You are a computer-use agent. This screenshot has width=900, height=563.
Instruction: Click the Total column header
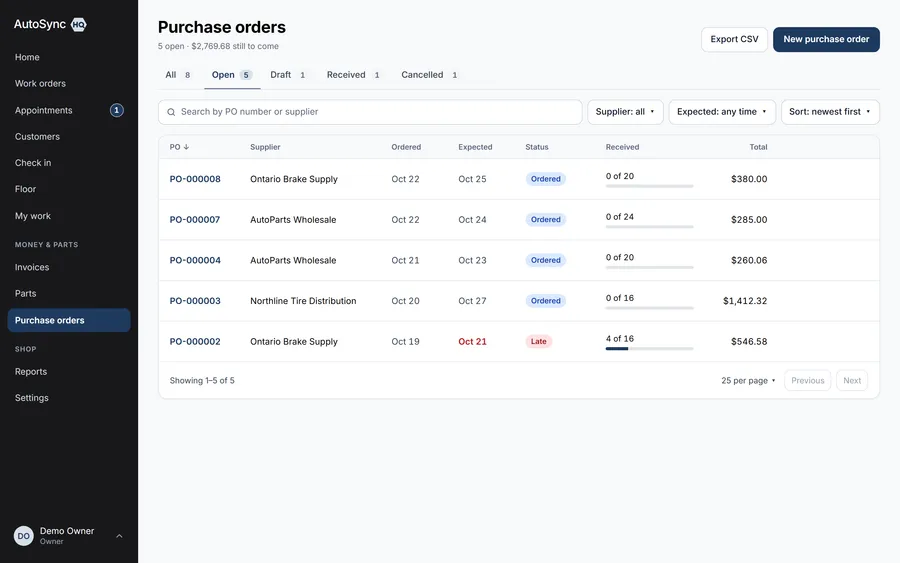tap(758, 147)
